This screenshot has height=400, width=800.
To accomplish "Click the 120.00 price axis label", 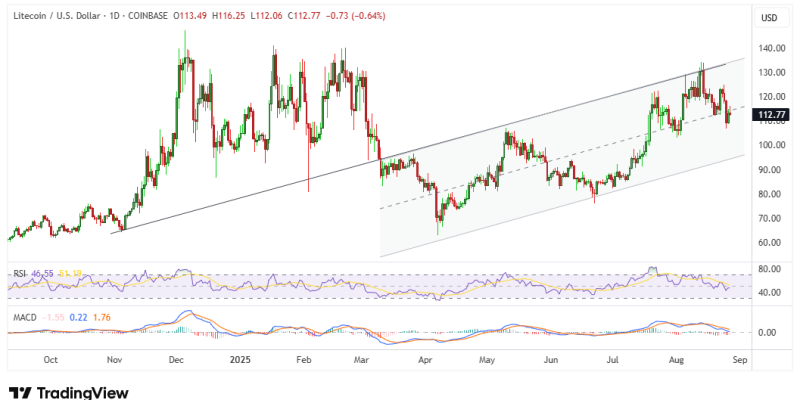I will coord(770,96).
